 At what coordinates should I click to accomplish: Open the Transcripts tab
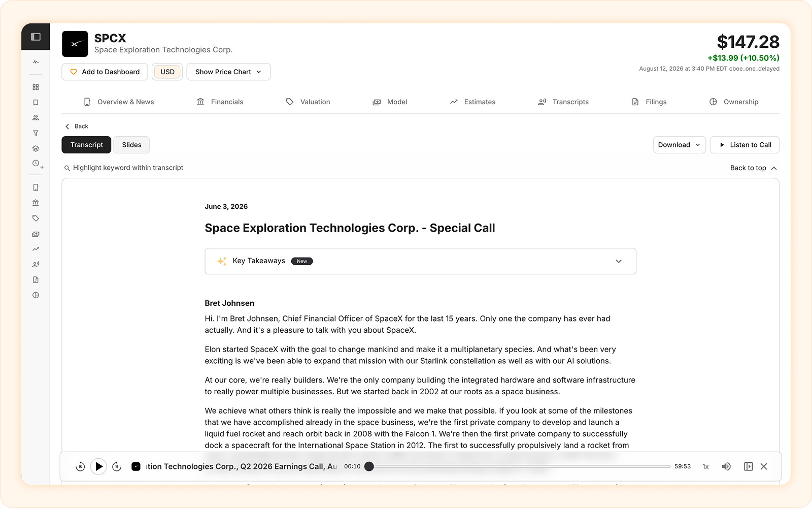[x=563, y=102]
